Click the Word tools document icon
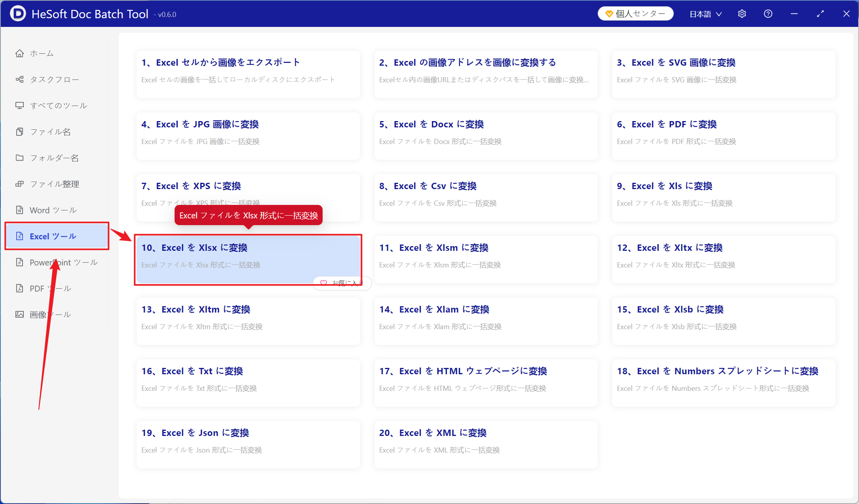The width and height of the screenshot is (859, 504). [19, 210]
